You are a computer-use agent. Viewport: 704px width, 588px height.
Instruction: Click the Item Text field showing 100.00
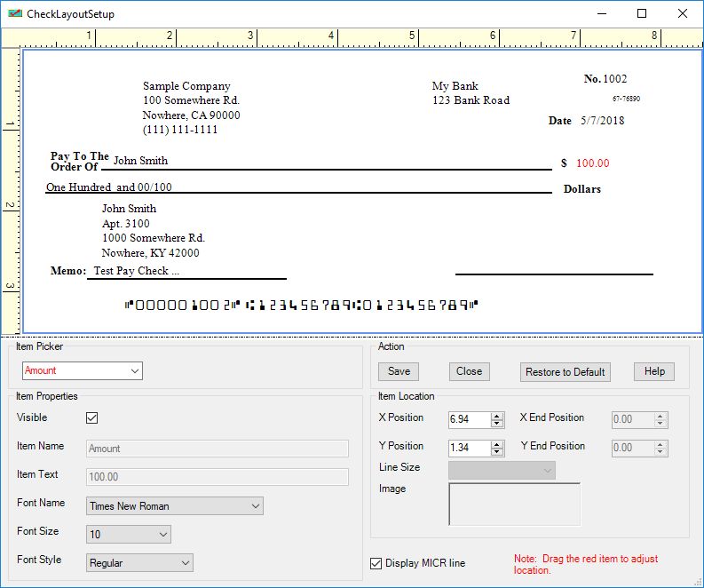point(218,477)
